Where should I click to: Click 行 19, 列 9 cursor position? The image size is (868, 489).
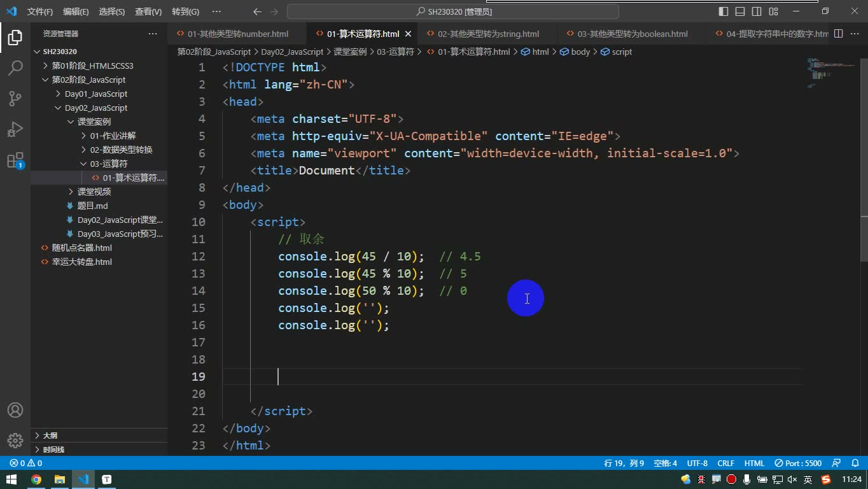(x=624, y=464)
